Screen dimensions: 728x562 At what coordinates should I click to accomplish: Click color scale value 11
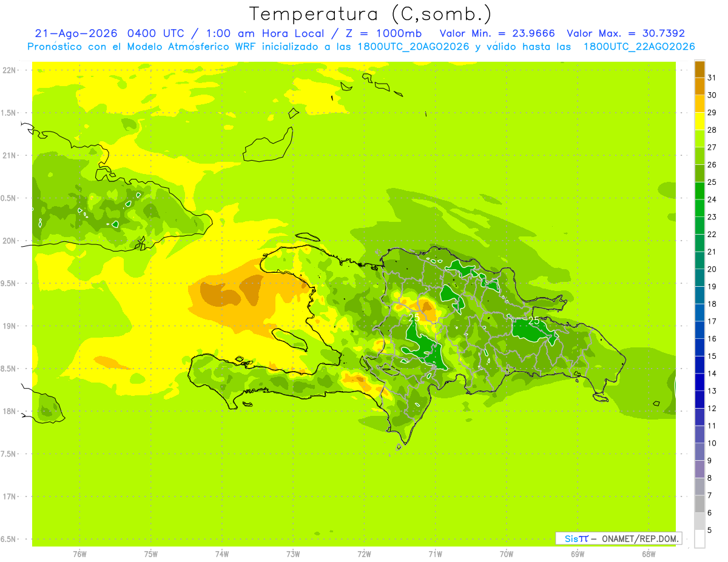click(x=712, y=426)
